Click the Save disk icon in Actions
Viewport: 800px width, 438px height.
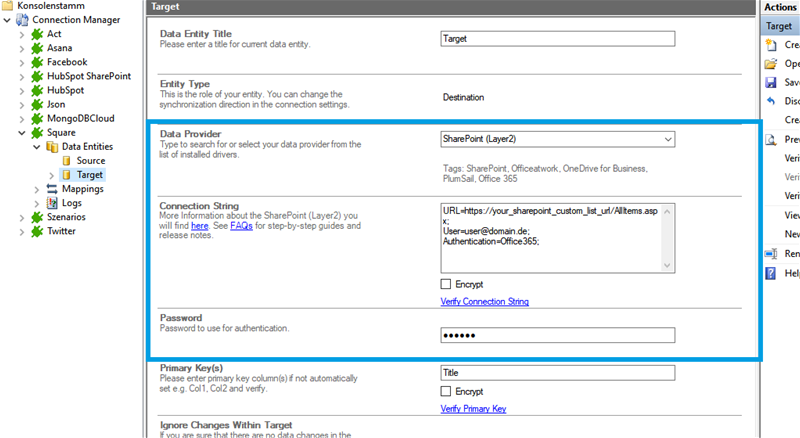(x=771, y=83)
